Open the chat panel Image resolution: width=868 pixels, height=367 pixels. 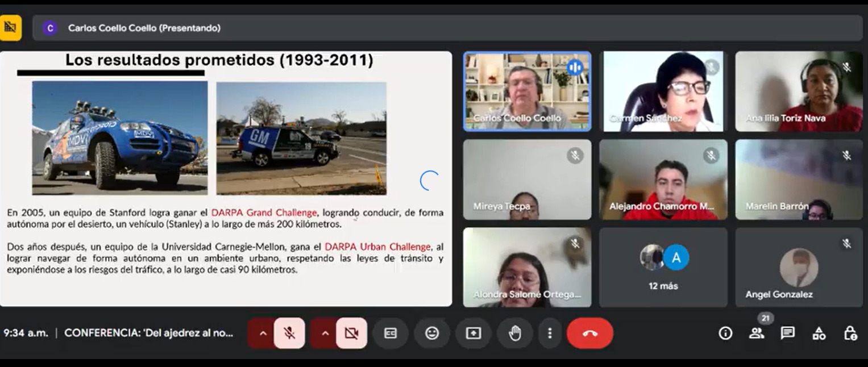coord(787,333)
